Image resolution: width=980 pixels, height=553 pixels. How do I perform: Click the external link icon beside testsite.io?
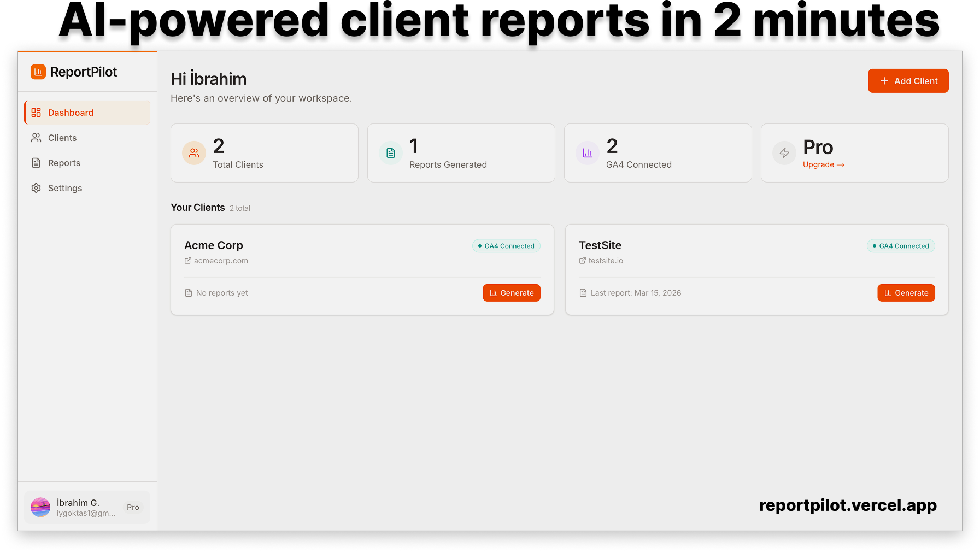coord(582,261)
